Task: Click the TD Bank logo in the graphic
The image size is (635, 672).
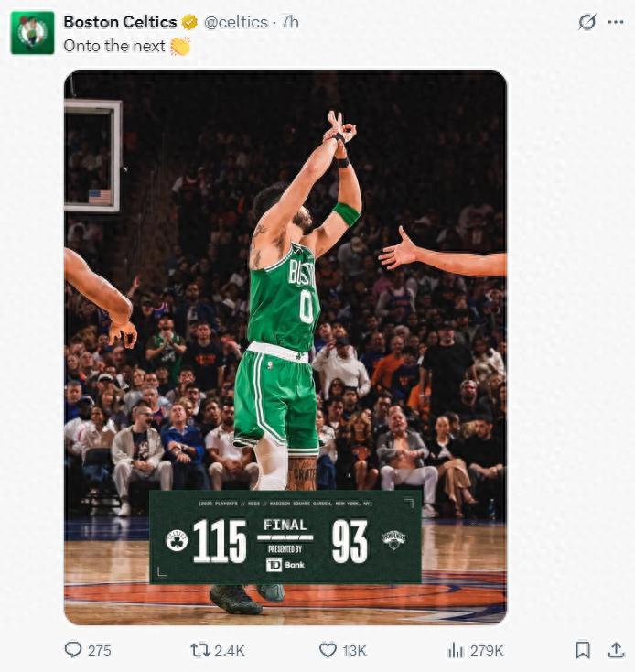Action: click(x=285, y=564)
